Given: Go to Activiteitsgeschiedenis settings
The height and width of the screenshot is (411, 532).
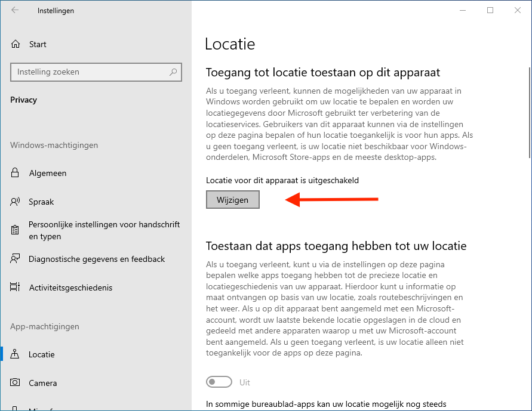Looking at the screenshot, I should tap(70, 288).
